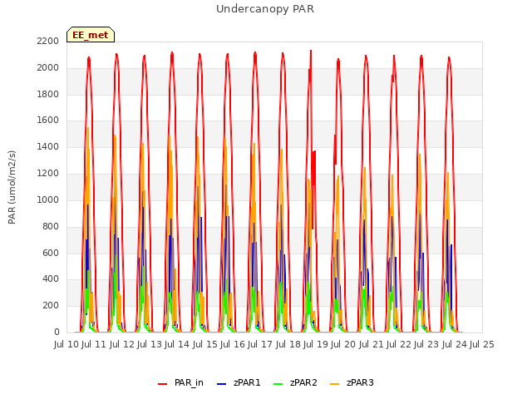Click the blue zPAR1 legend swatch
Image resolution: width=532 pixels, height=399 pixels.
pyautogui.click(x=221, y=384)
